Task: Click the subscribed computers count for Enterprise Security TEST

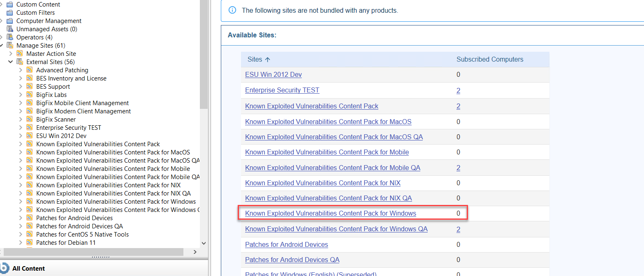Action: pyautogui.click(x=458, y=90)
